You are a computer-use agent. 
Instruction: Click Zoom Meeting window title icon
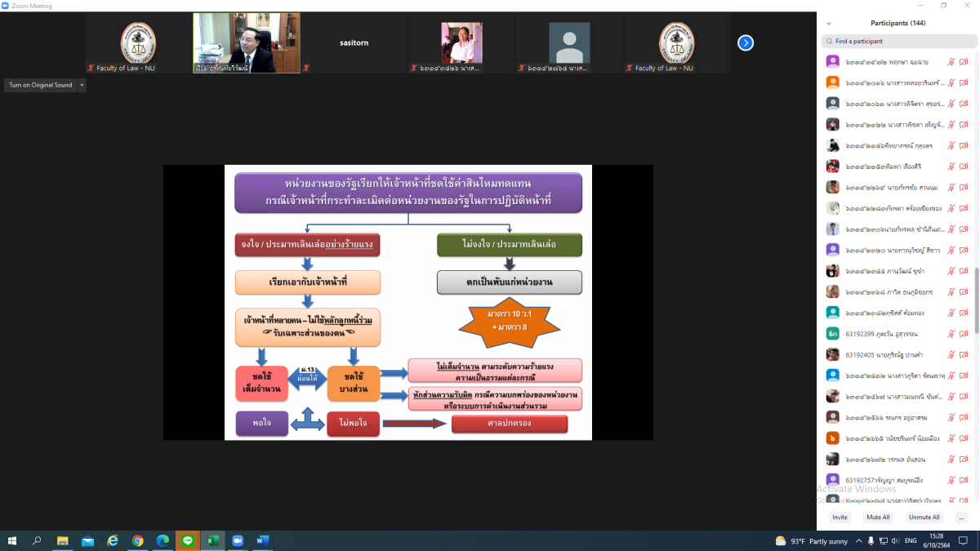(6, 6)
